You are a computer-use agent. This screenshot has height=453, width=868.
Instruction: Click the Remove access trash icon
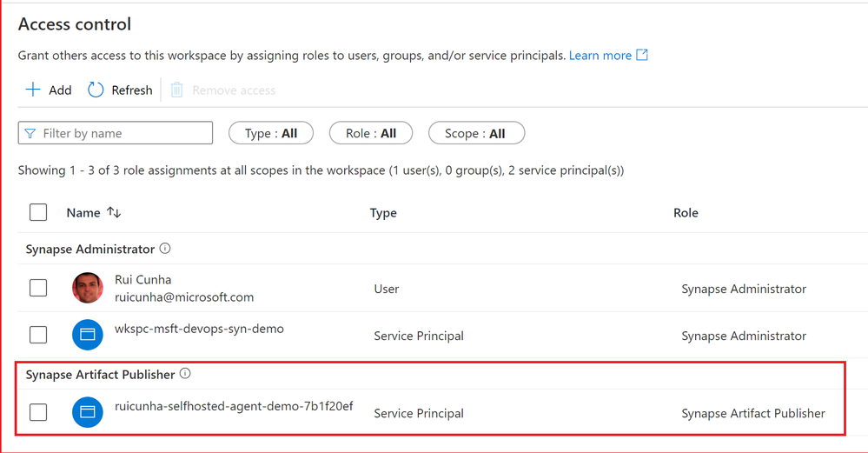(177, 90)
